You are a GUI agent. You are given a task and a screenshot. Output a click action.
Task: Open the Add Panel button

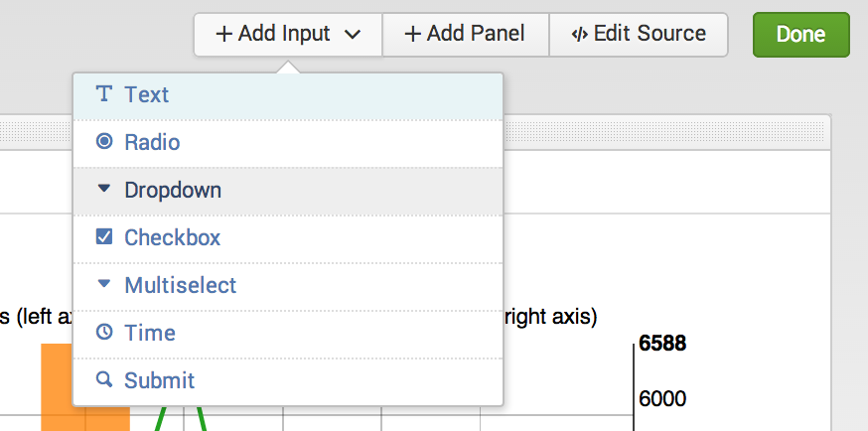(465, 35)
